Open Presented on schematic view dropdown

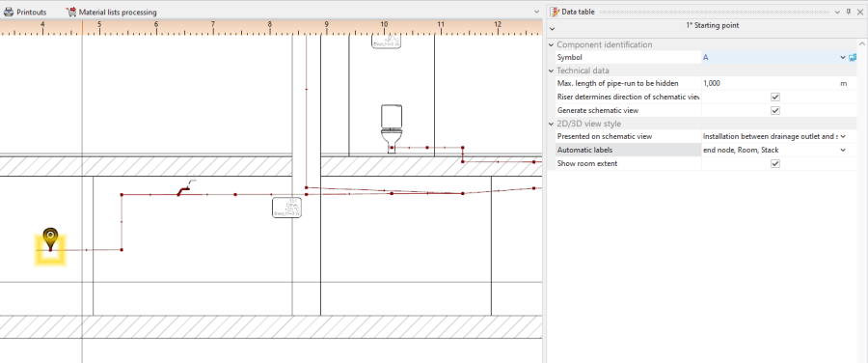coord(843,136)
